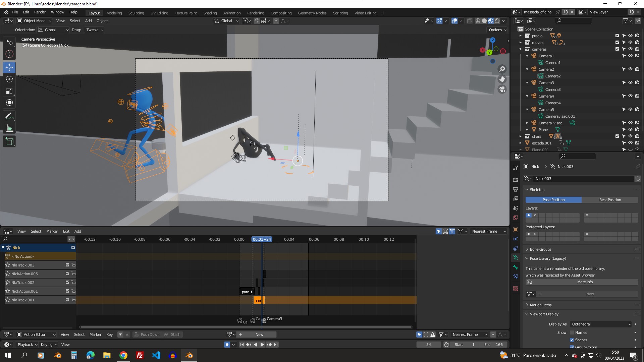
Task: Select the Cursor tool in viewport toolbar
Action: pyautogui.click(x=9, y=54)
